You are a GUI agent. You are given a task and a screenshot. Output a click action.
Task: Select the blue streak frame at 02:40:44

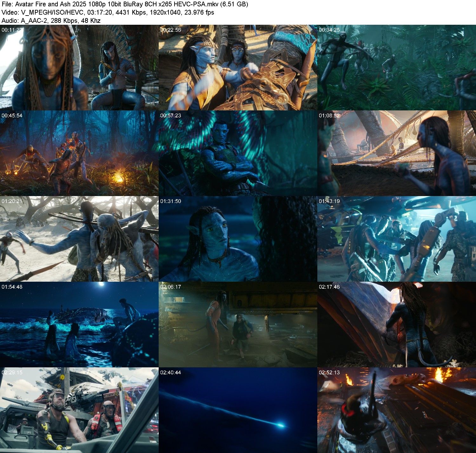pyautogui.click(x=238, y=410)
